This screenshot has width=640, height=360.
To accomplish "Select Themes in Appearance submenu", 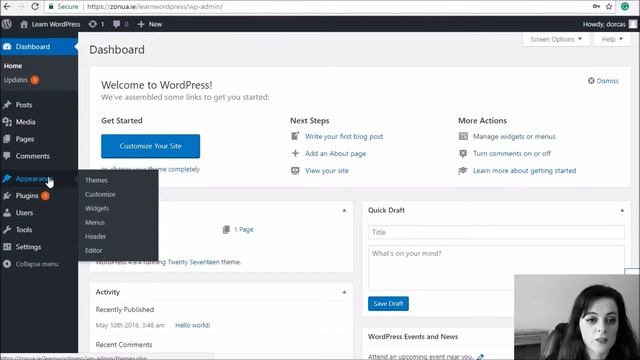I will click(x=96, y=180).
